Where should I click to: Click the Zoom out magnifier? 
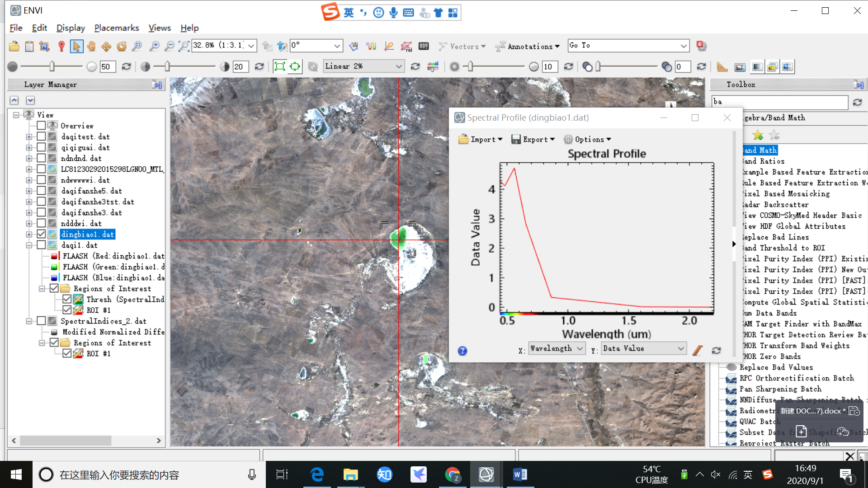pos(169,46)
